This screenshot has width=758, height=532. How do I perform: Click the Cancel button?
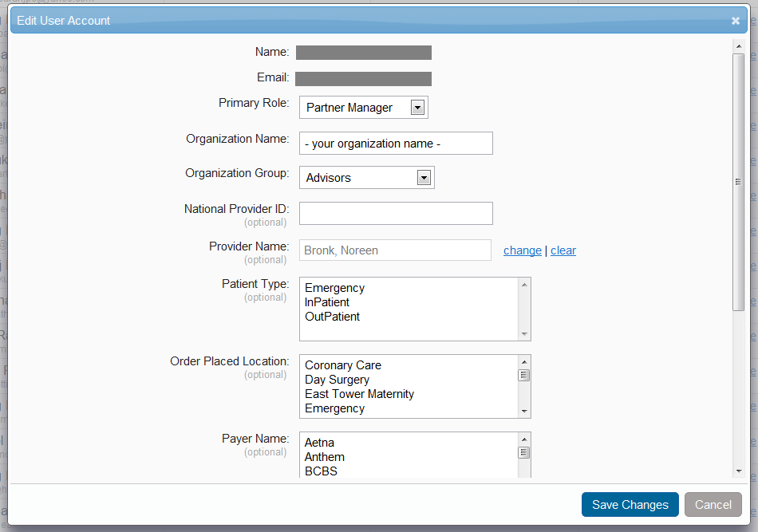tap(713, 505)
